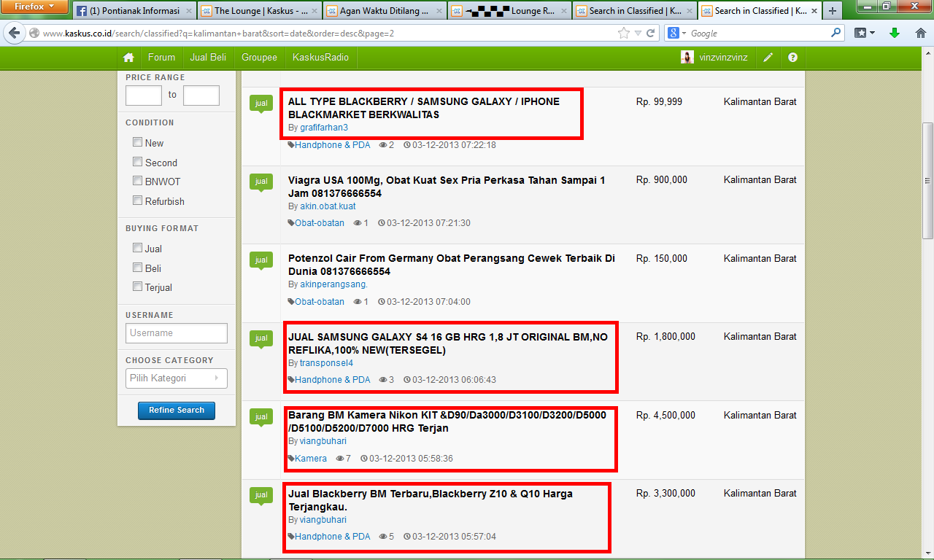
Task: Open a new tab with plus button
Action: tap(833, 11)
